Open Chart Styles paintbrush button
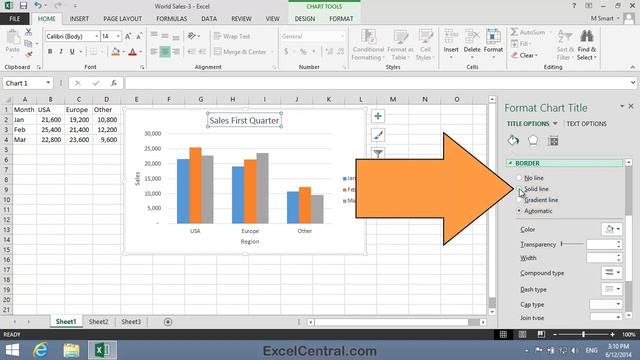The image size is (640, 360). point(378,135)
